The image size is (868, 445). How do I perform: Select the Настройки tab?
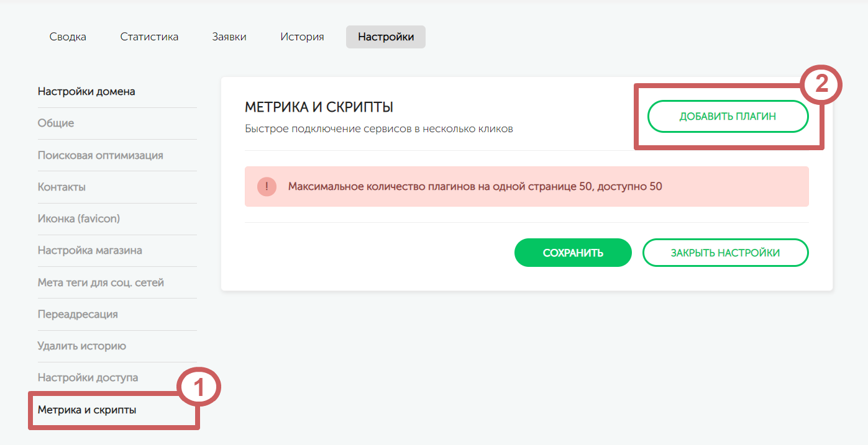[x=385, y=37]
